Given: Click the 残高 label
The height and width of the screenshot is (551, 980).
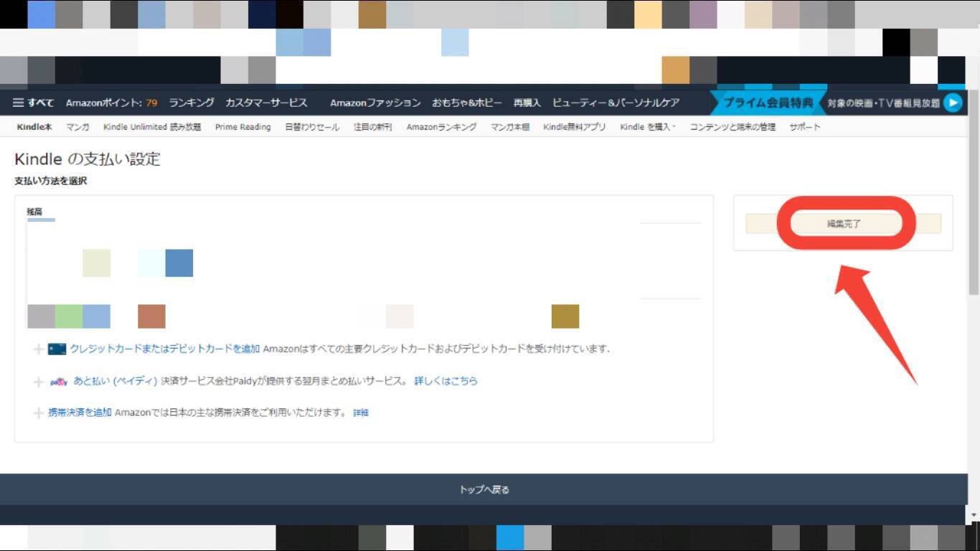Looking at the screenshot, I should pyautogui.click(x=34, y=212).
